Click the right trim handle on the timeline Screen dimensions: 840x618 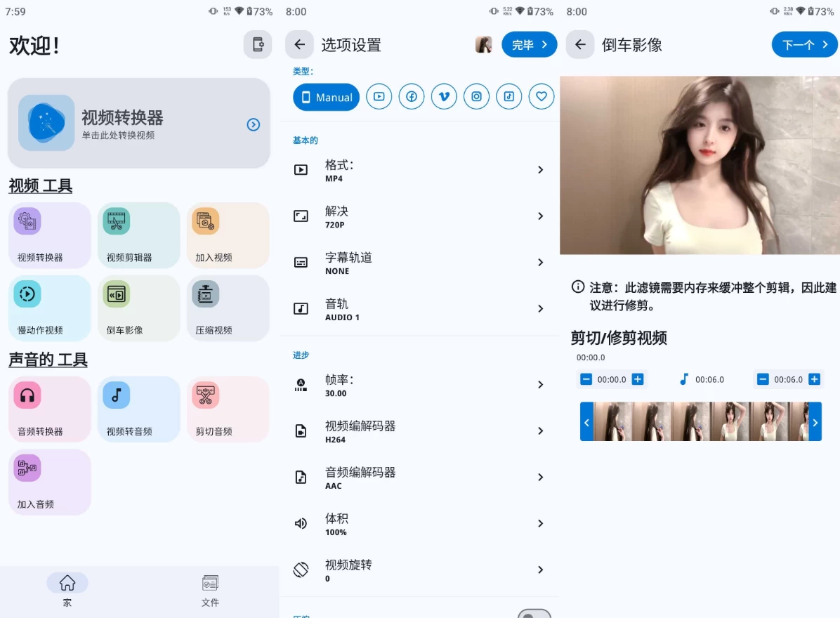(x=815, y=421)
